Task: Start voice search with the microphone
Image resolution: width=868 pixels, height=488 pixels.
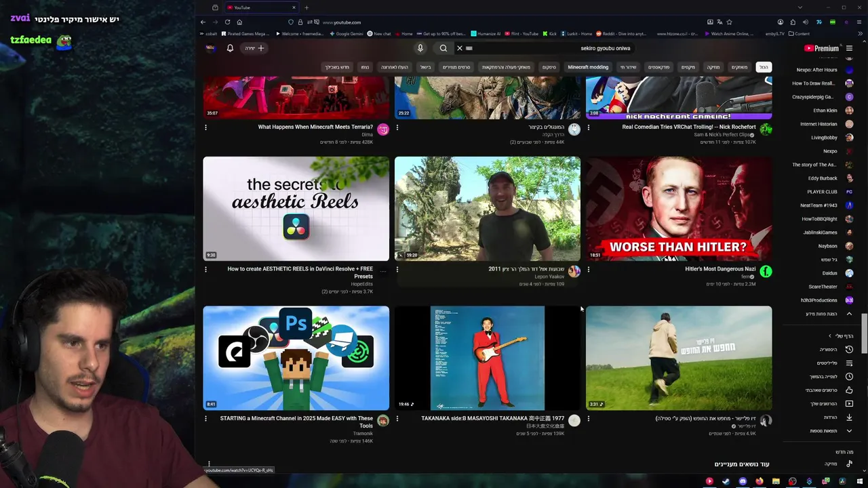Action: 420,48
